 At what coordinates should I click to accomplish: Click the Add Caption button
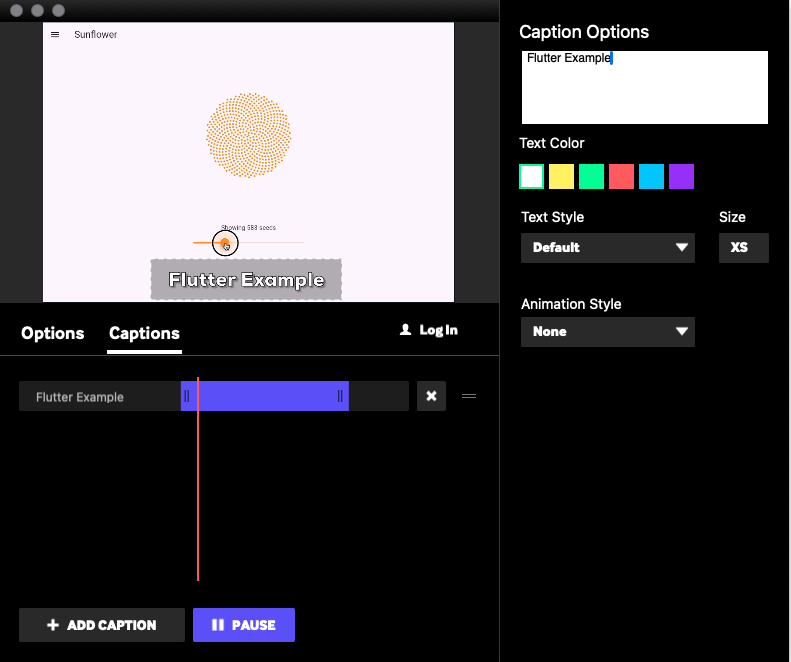(102, 625)
